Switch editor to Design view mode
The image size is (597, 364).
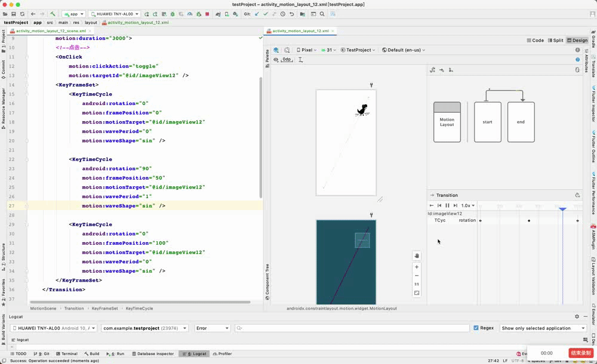tap(577, 41)
